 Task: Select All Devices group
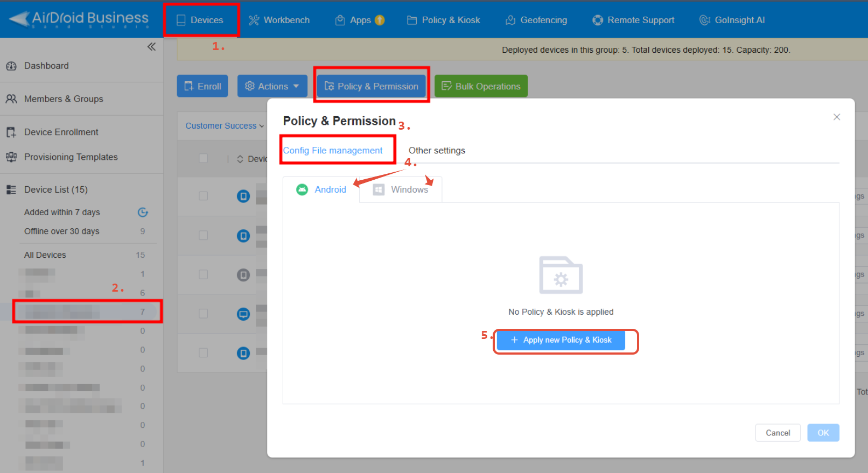(x=45, y=255)
